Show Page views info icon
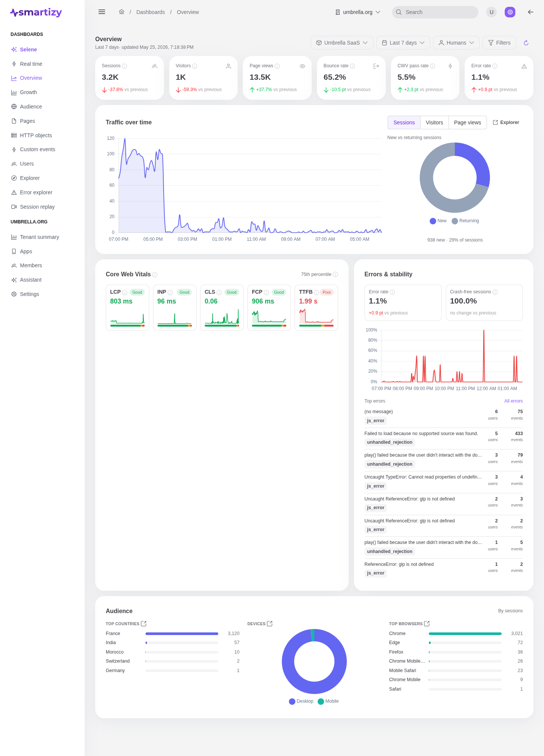 (277, 66)
